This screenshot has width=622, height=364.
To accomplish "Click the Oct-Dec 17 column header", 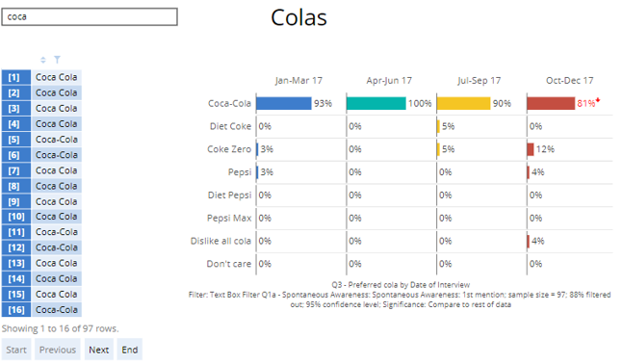I will (570, 81).
